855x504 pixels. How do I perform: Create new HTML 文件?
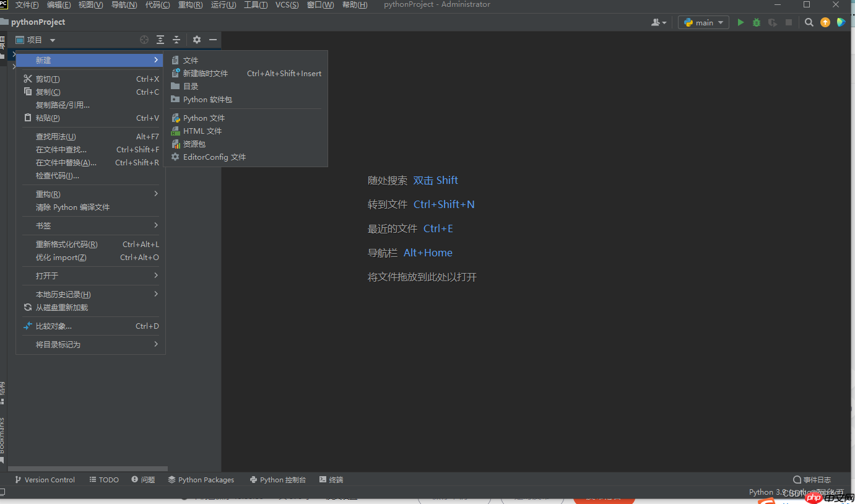pos(246,131)
